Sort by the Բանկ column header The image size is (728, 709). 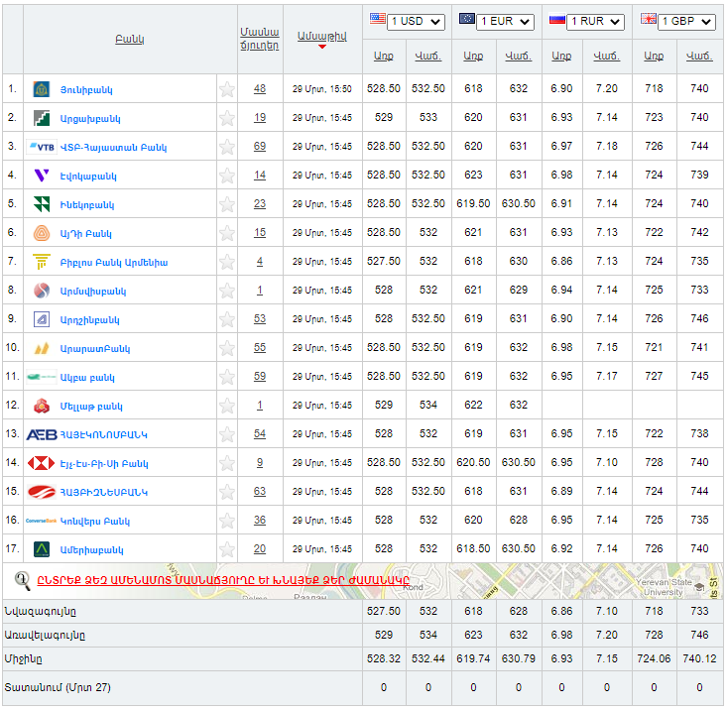click(x=129, y=39)
